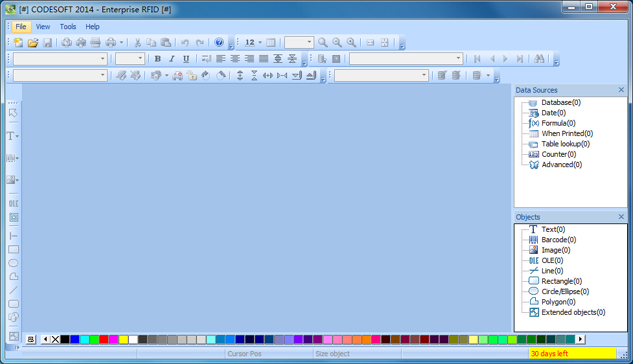Click the Copy icon
Image resolution: width=633 pixels, height=364 pixels.
[152, 42]
